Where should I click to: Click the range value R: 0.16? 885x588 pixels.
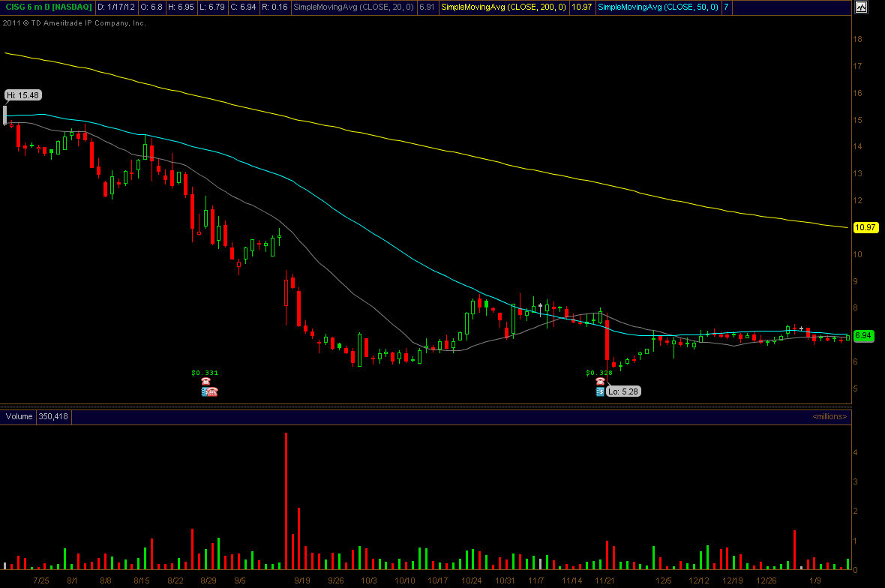274,7
